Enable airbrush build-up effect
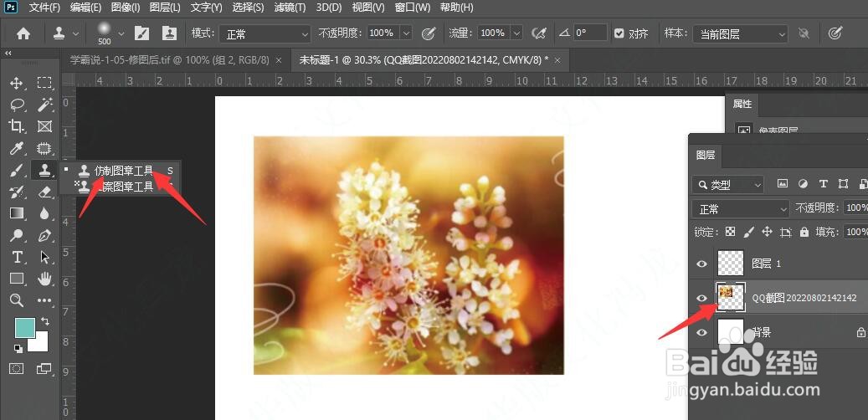The height and width of the screenshot is (420, 868). tap(538, 33)
